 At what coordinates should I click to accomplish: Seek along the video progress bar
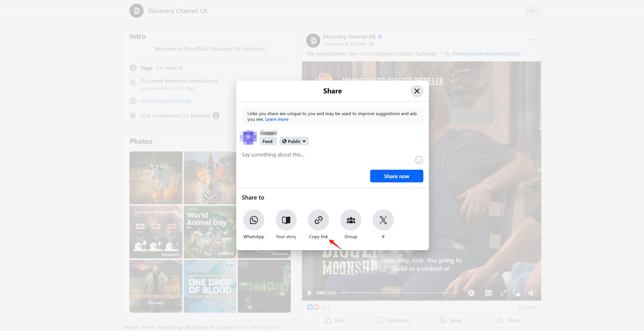399,293
